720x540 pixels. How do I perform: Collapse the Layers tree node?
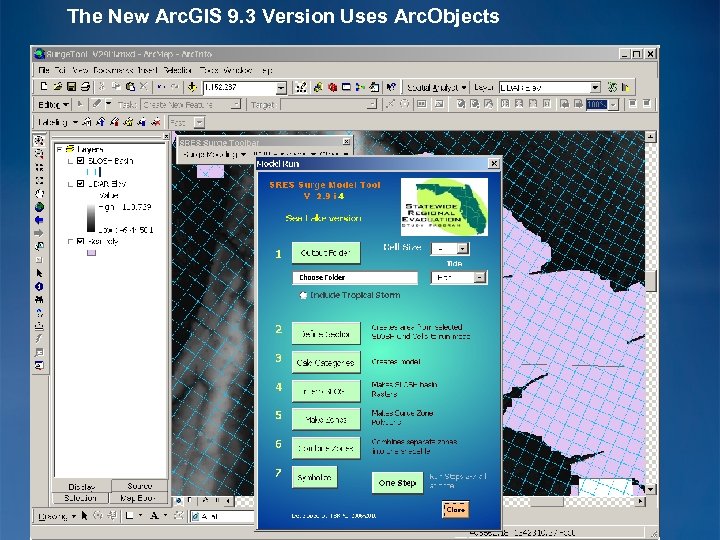click(x=59, y=149)
